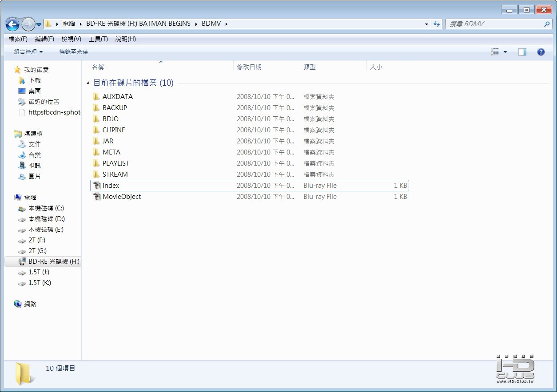The width and height of the screenshot is (557, 392).
Task: Open the 音樂 library
Action: point(35,155)
